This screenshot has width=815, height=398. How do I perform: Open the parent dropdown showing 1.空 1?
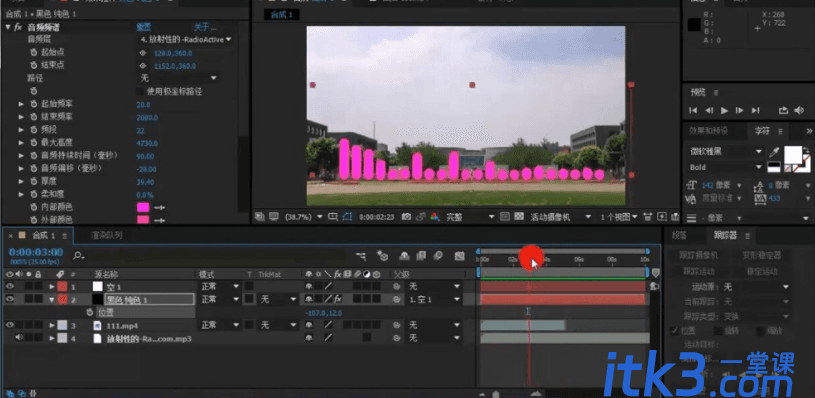[435, 299]
